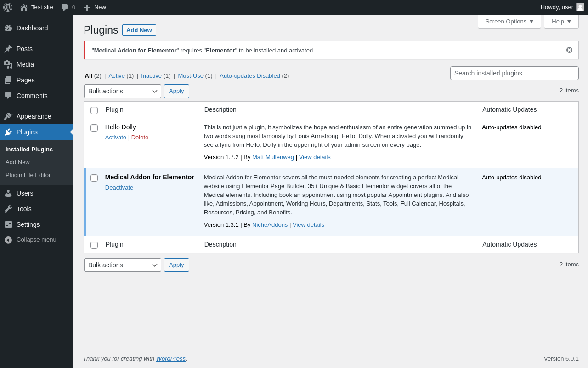The image size is (588, 368).
Task: Click the Dashboard gauge icon
Action: click(x=8, y=28)
